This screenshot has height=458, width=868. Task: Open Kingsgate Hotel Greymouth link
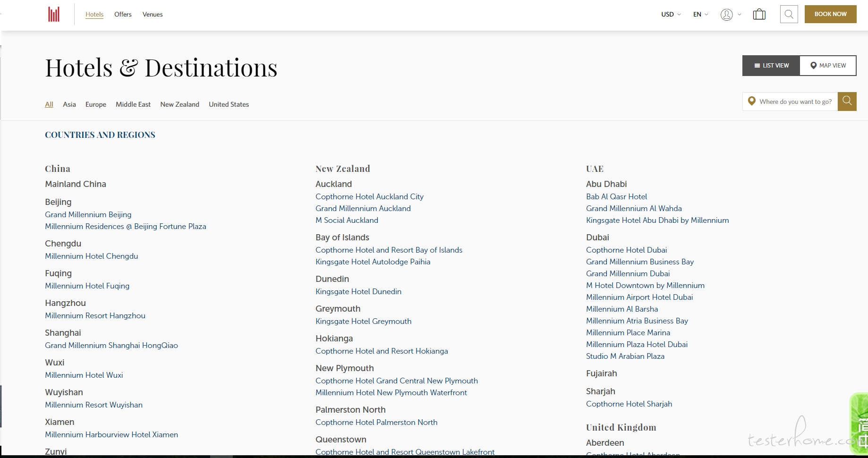[364, 321]
